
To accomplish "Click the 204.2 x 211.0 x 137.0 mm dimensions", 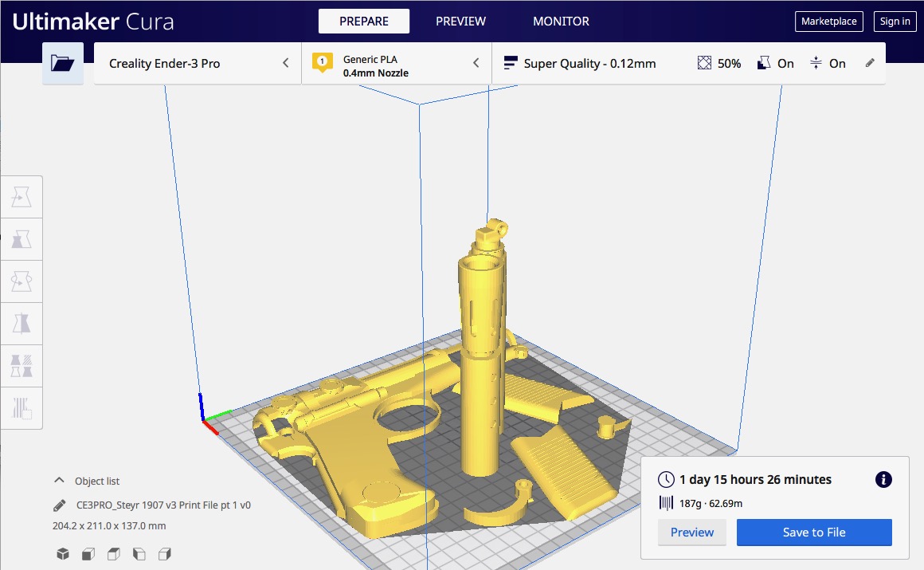I will [109, 525].
